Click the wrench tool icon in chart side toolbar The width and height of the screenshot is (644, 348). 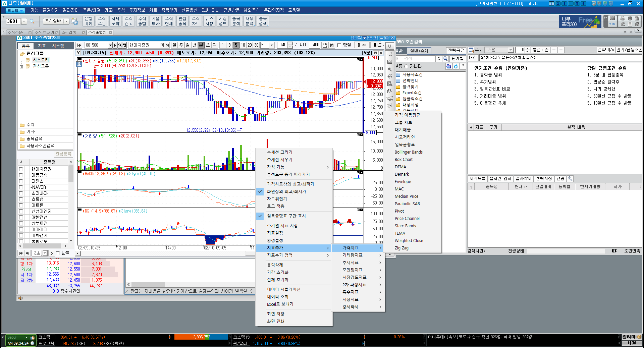pos(390,69)
